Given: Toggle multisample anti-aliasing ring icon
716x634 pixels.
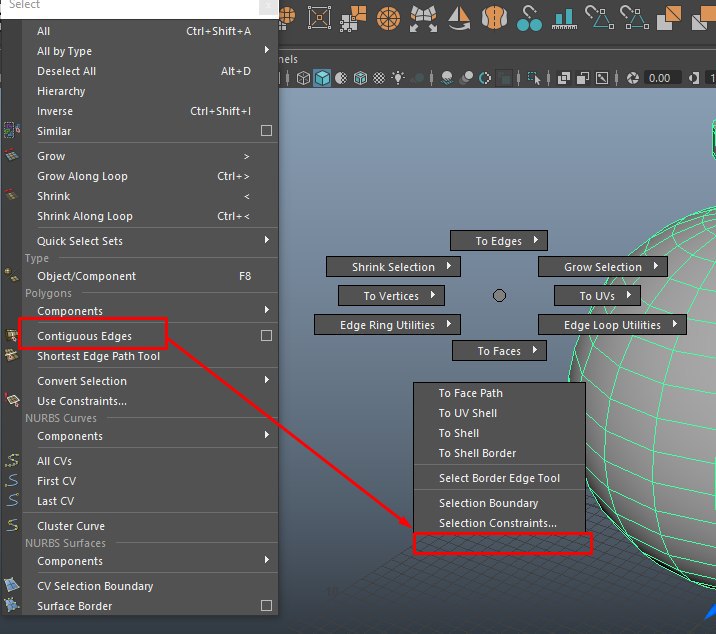Looking at the screenshot, I should [485, 79].
